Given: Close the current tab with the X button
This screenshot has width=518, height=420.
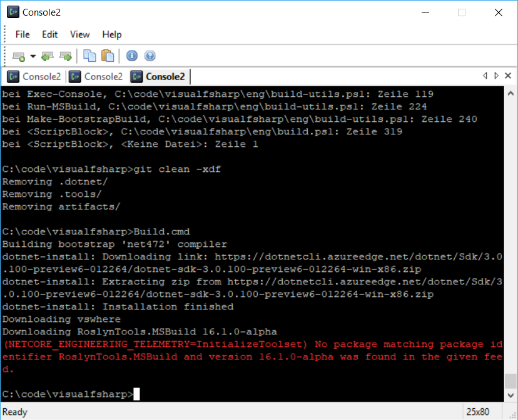Looking at the screenshot, I should (x=507, y=75).
